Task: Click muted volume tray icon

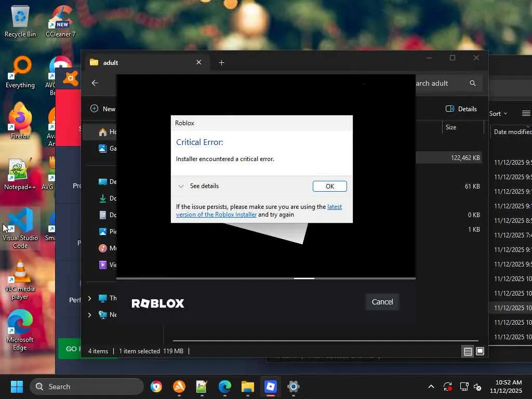Action: [477, 387]
